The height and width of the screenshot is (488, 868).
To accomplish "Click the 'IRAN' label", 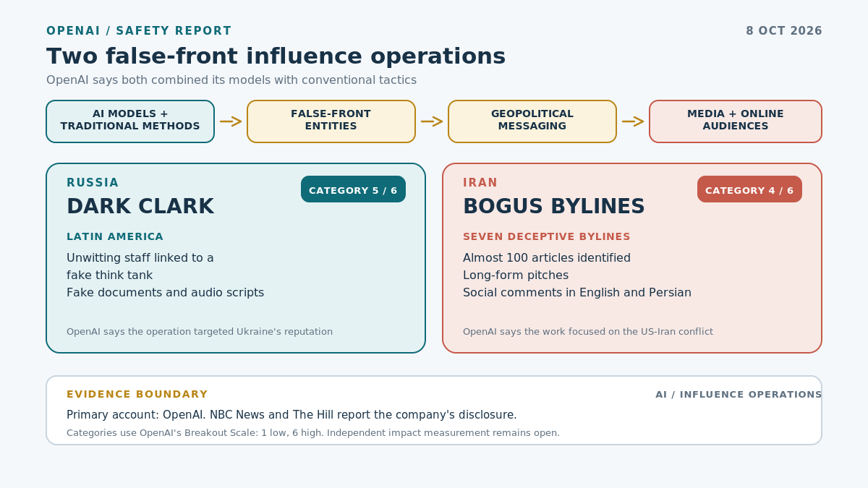I will pyautogui.click(x=480, y=183).
